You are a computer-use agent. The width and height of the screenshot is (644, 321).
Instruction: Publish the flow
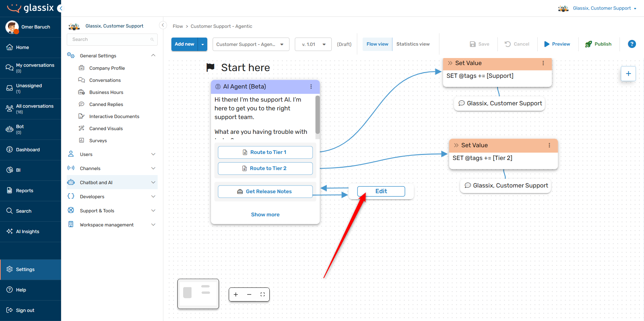[598, 44]
